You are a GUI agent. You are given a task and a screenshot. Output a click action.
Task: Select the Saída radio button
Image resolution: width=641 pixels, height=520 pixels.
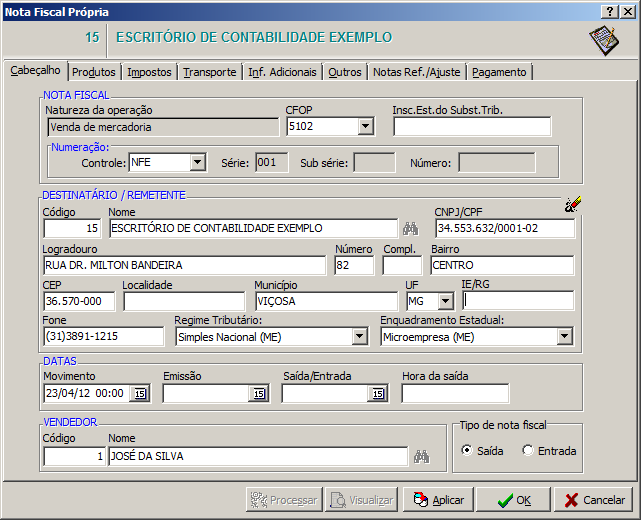click(x=467, y=451)
